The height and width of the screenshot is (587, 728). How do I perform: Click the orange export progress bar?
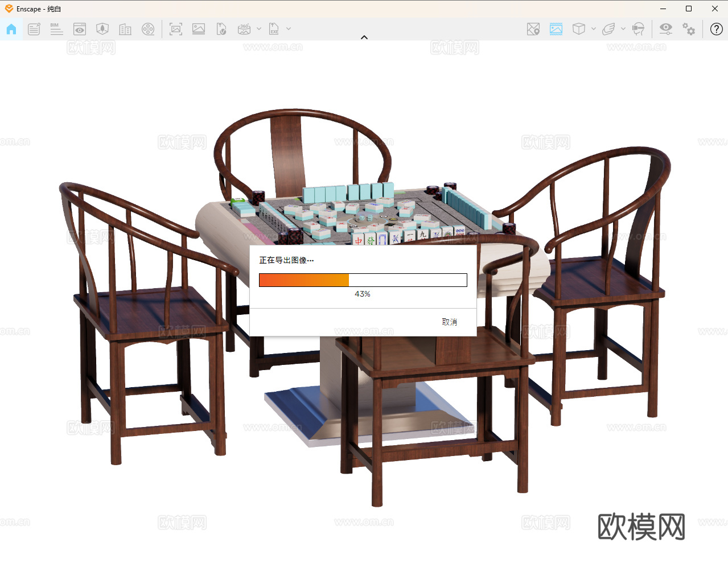pos(363,280)
